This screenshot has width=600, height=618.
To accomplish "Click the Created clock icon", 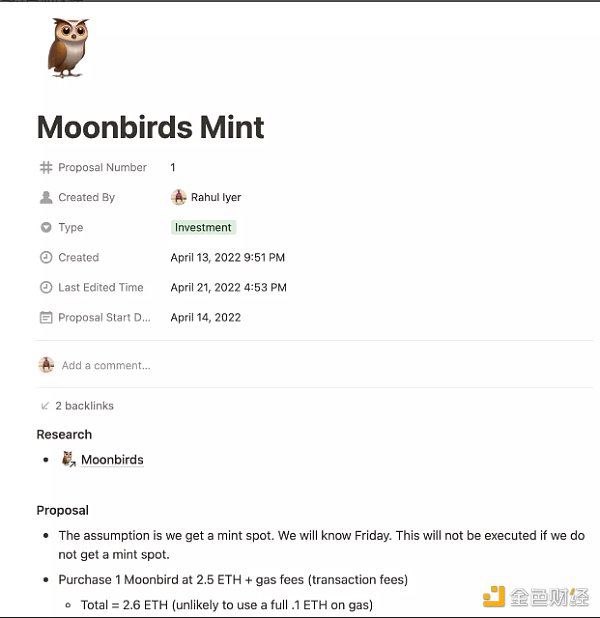I will tap(46, 258).
